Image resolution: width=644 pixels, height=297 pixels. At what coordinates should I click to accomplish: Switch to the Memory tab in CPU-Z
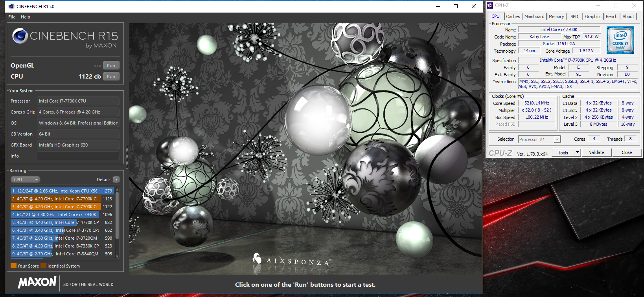coord(556,16)
